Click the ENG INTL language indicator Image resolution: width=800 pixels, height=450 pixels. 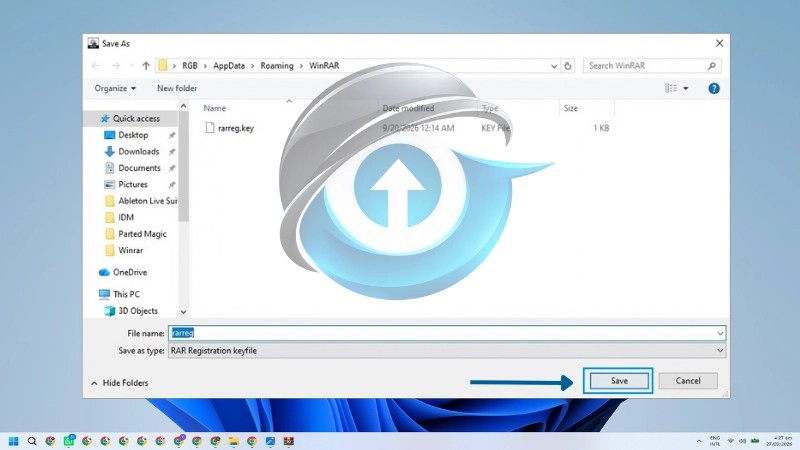(715, 441)
